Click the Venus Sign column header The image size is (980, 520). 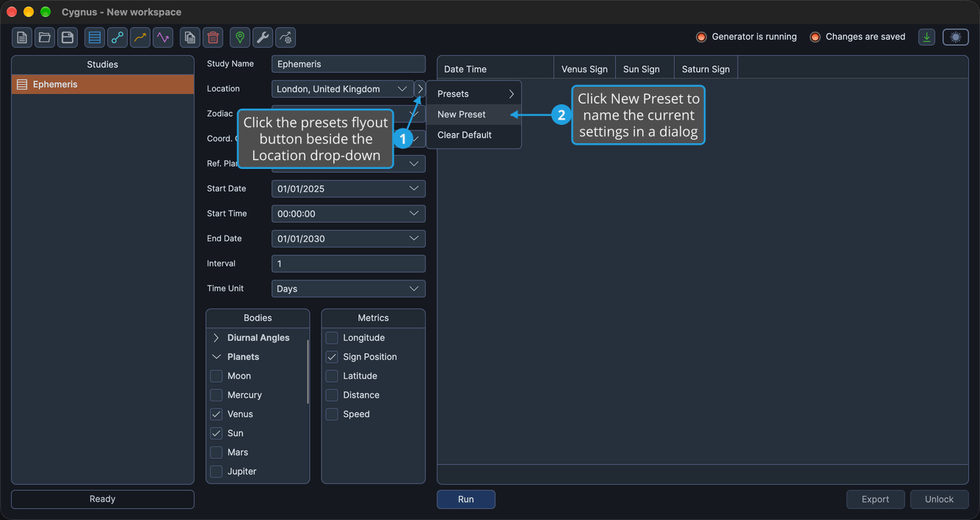click(584, 69)
